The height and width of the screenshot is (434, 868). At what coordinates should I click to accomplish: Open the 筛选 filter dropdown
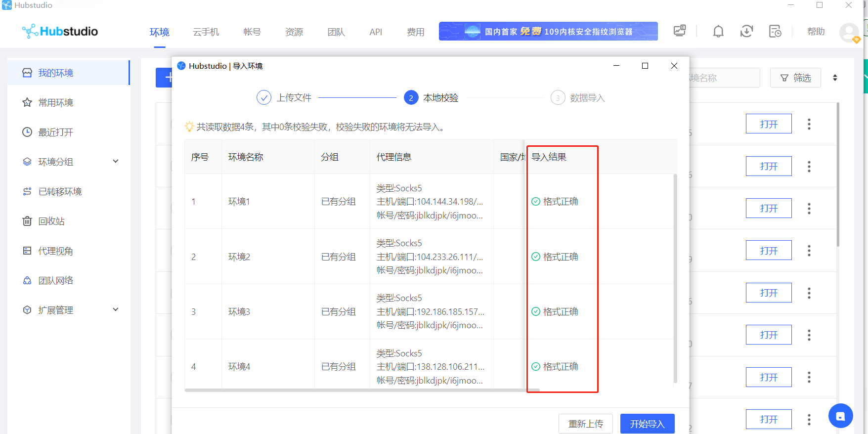pyautogui.click(x=795, y=78)
